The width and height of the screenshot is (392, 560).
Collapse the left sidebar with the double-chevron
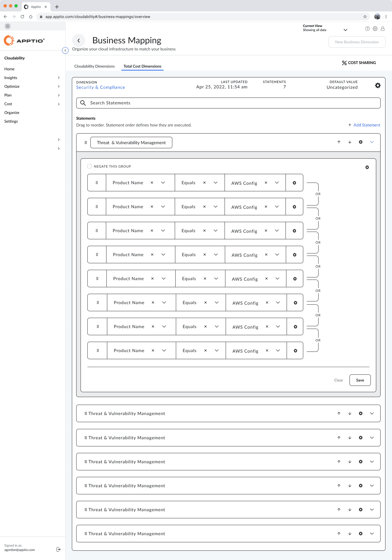pos(65,50)
